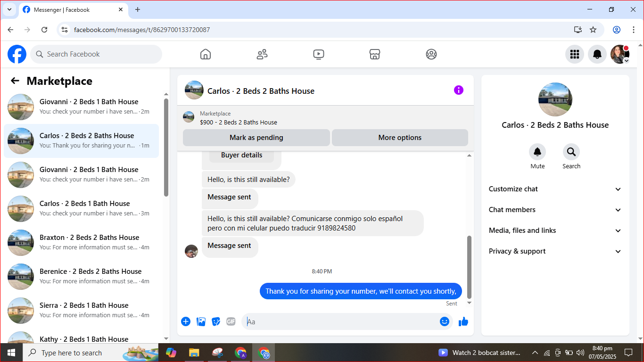Click the Buyer details button
Screen dimensions: 644x362
(241, 156)
